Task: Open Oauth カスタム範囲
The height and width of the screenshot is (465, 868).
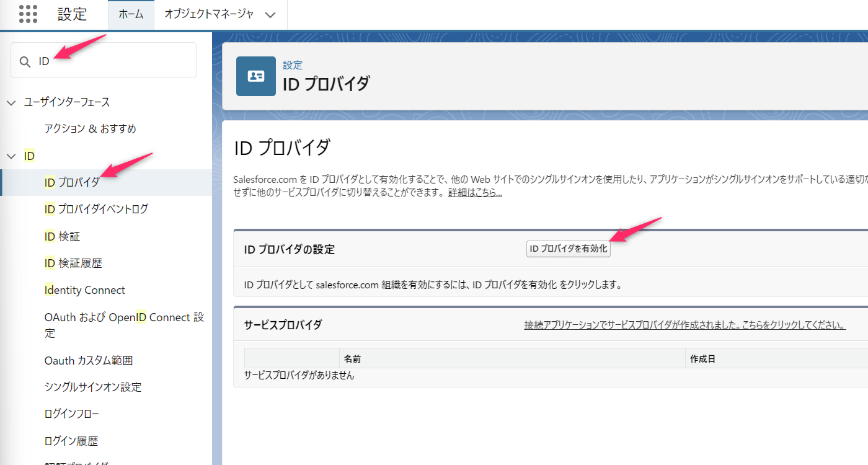Action: [89, 360]
